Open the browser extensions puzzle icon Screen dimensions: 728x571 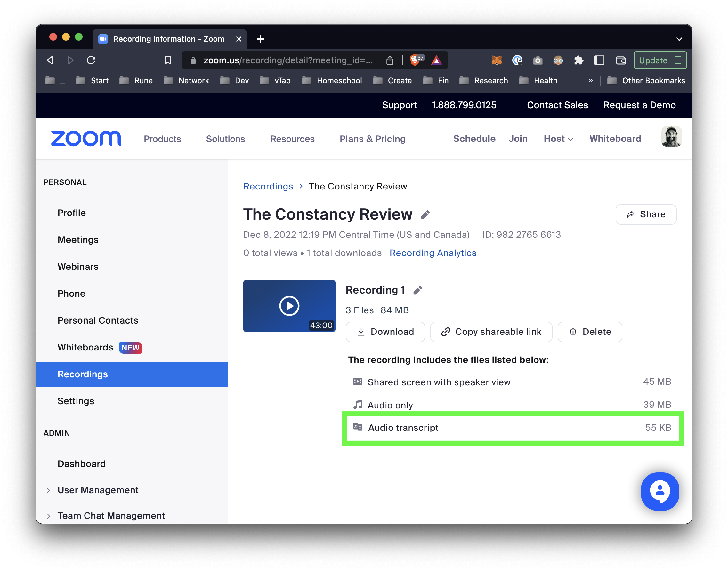tap(578, 60)
